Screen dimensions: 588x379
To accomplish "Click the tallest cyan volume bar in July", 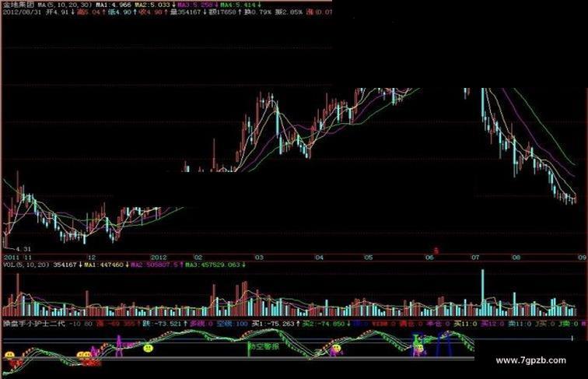I will point(483,293).
